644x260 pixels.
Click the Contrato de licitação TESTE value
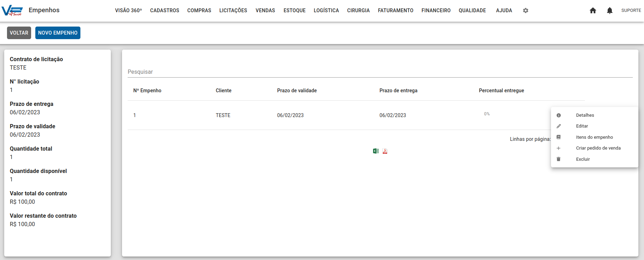(x=18, y=67)
